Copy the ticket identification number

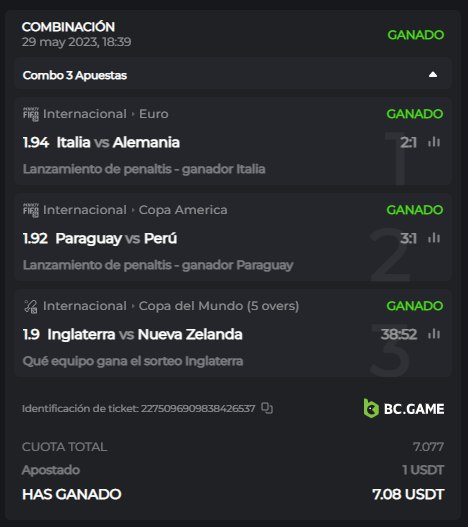click(267, 408)
